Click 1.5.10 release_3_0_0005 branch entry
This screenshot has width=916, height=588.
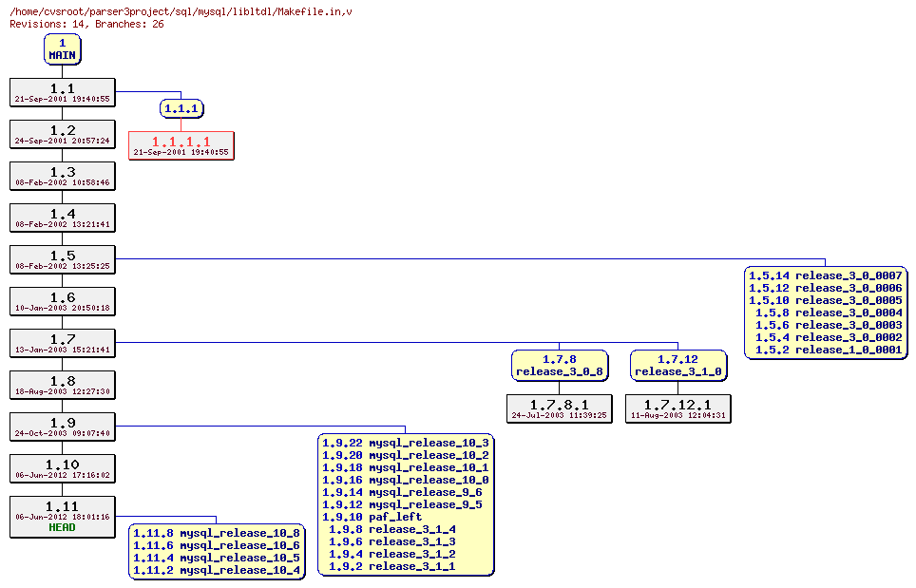point(826,300)
